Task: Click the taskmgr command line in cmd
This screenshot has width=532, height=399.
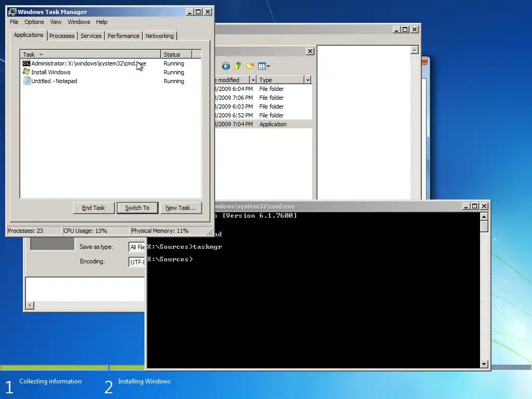Action: pos(184,247)
